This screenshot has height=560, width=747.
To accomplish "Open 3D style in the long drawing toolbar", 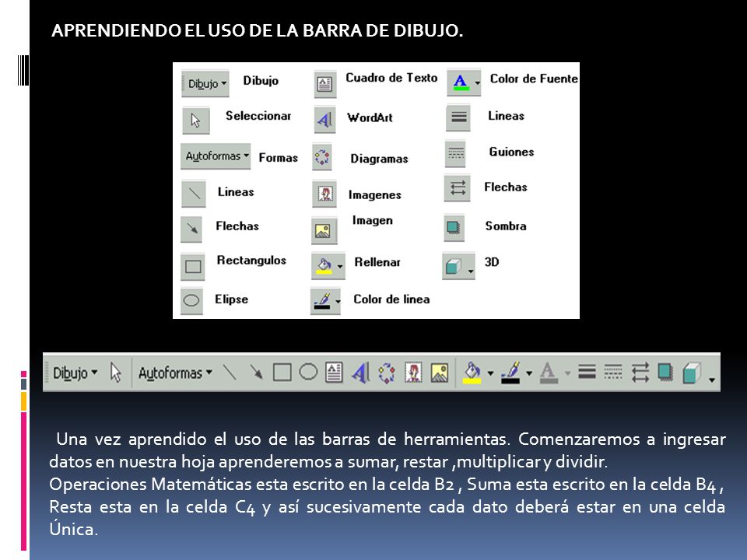I will [692, 373].
